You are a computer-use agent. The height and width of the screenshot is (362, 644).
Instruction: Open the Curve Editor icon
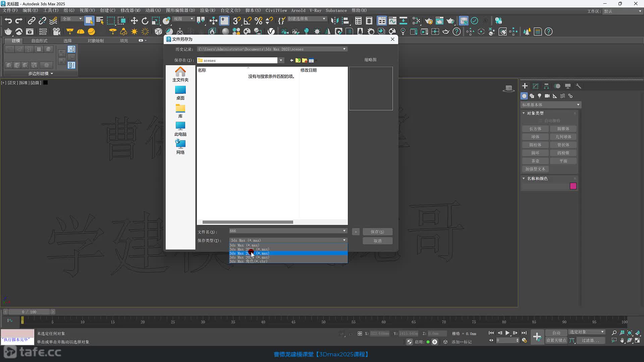point(392,21)
